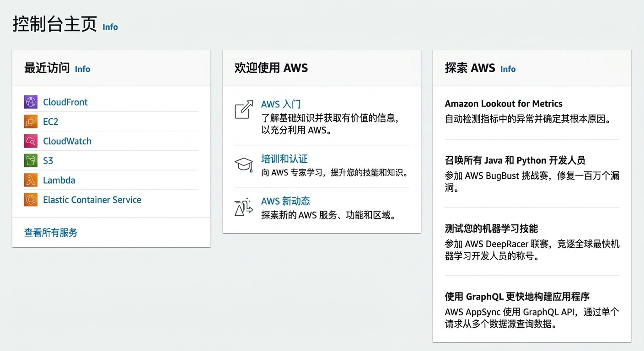Click the AWS AppSync GraphQL API description

coord(532,318)
